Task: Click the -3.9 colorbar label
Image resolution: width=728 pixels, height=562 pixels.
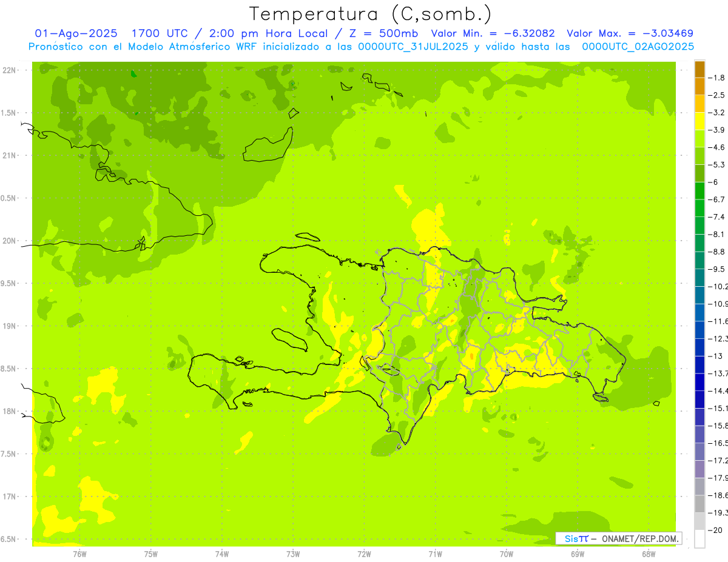Action: click(x=718, y=130)
